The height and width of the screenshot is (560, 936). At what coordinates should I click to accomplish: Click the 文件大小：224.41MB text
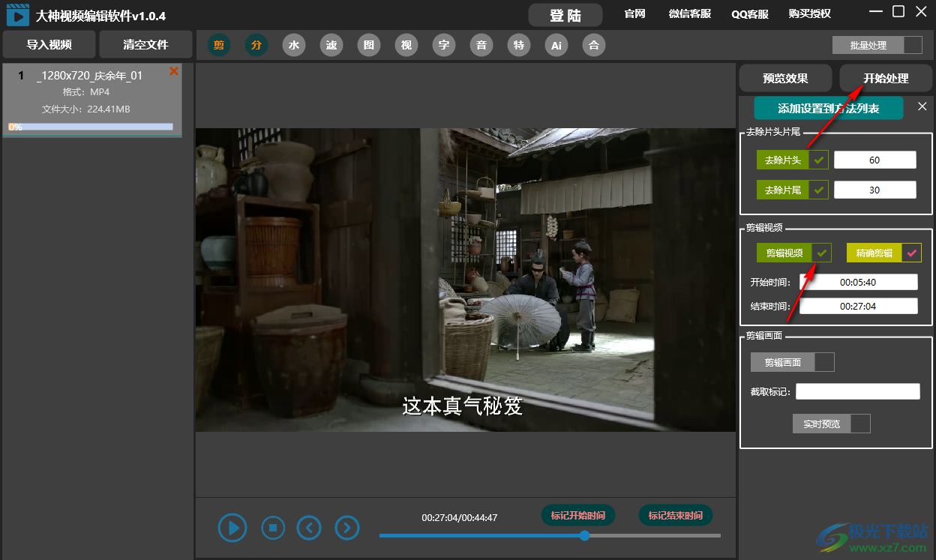point(86,109)
